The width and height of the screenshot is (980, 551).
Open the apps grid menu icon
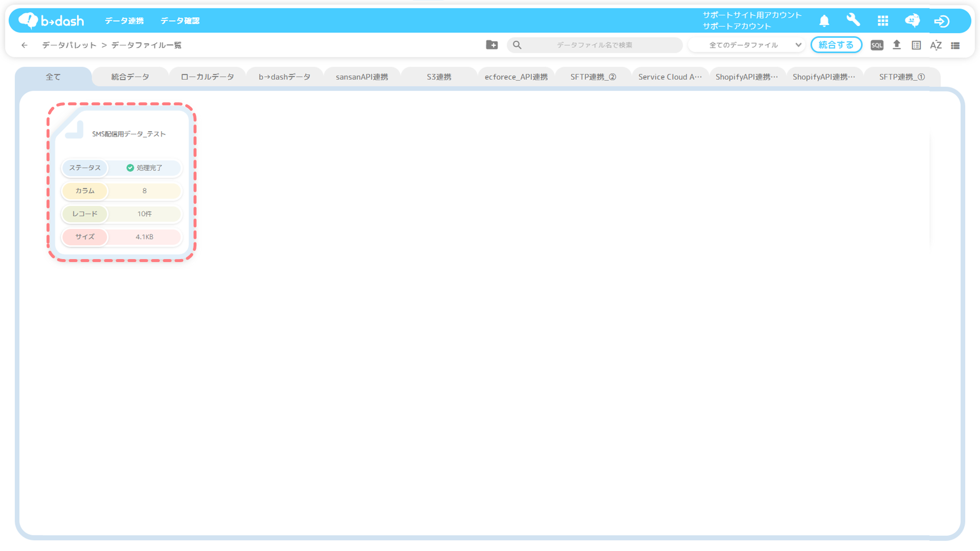tap(883, 21)
